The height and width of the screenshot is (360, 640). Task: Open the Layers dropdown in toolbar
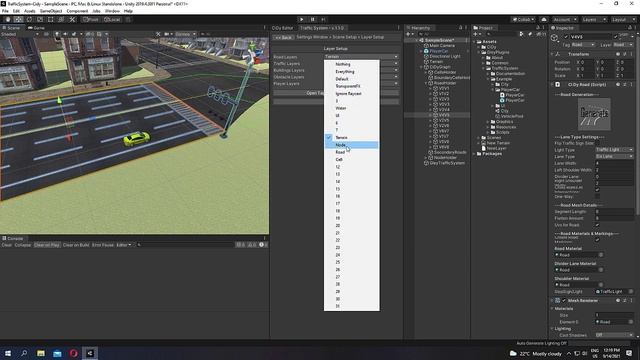click(593, 20)
